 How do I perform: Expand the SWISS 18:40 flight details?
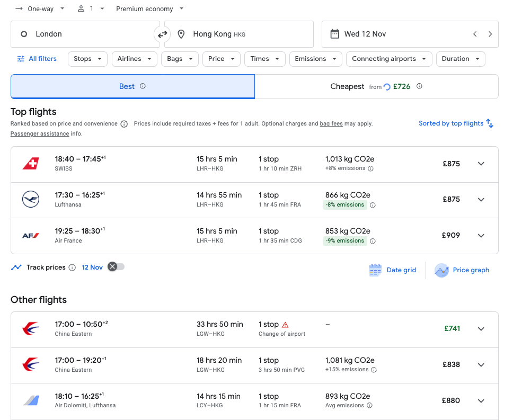[481, 164]
